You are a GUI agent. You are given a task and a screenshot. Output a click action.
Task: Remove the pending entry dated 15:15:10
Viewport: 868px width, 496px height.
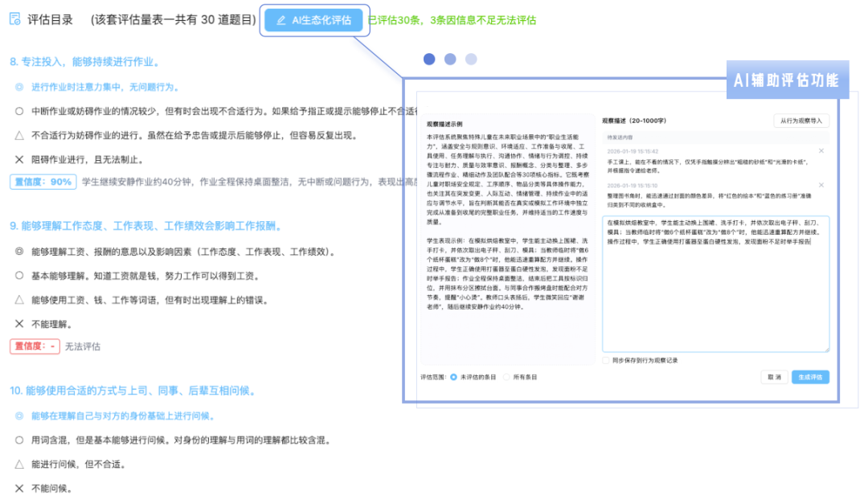tap(821, 185)
